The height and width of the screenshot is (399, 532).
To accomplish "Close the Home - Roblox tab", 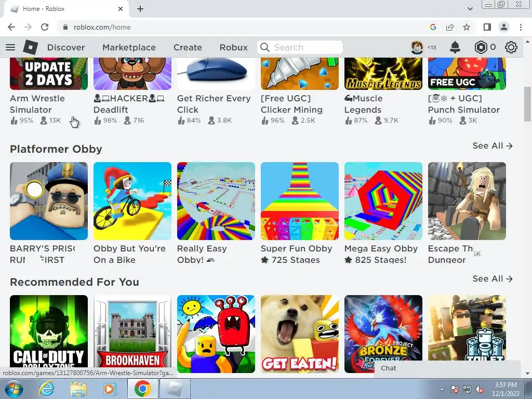I will (x=121, y=9).
